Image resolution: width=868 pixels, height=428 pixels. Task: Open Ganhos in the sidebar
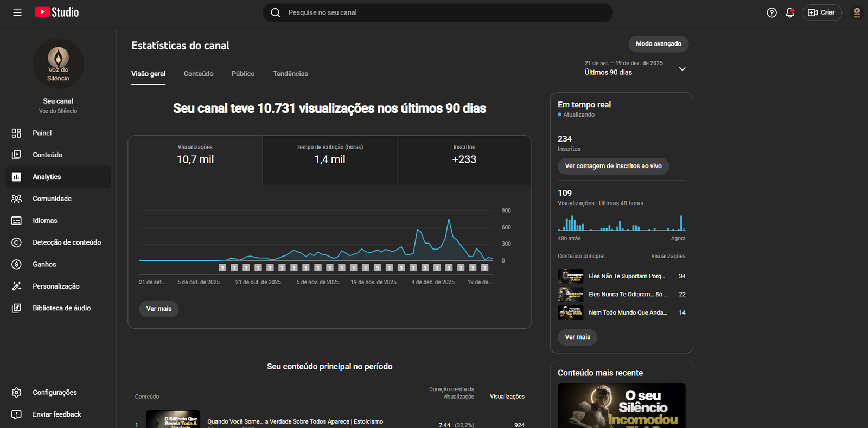(58, 264)
